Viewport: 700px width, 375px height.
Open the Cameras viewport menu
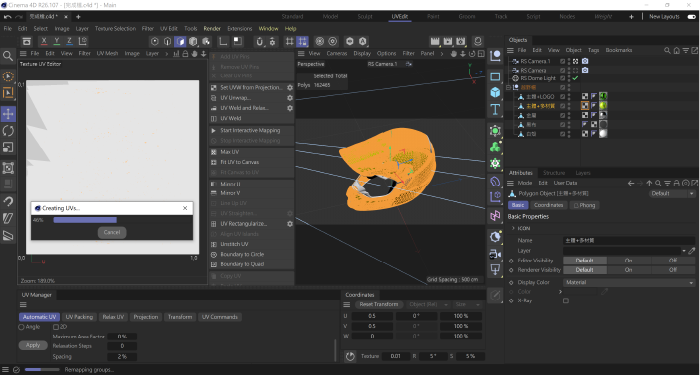[337, 54]
